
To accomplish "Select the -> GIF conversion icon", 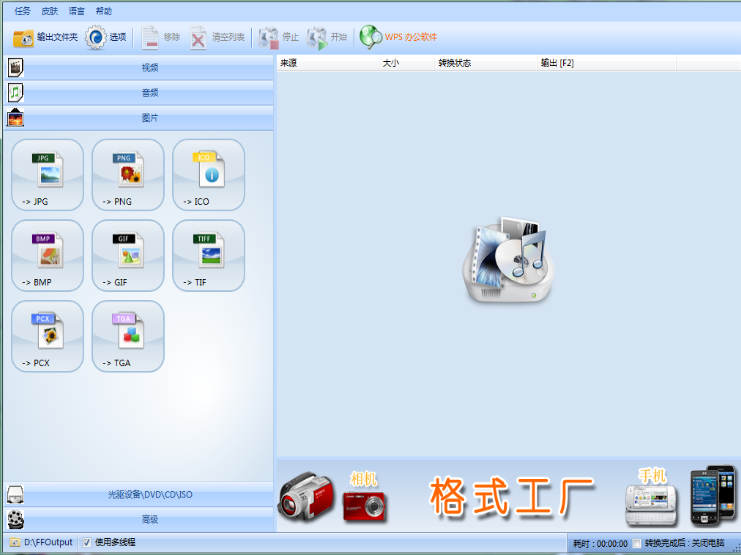I will click(x=128, y=256).
